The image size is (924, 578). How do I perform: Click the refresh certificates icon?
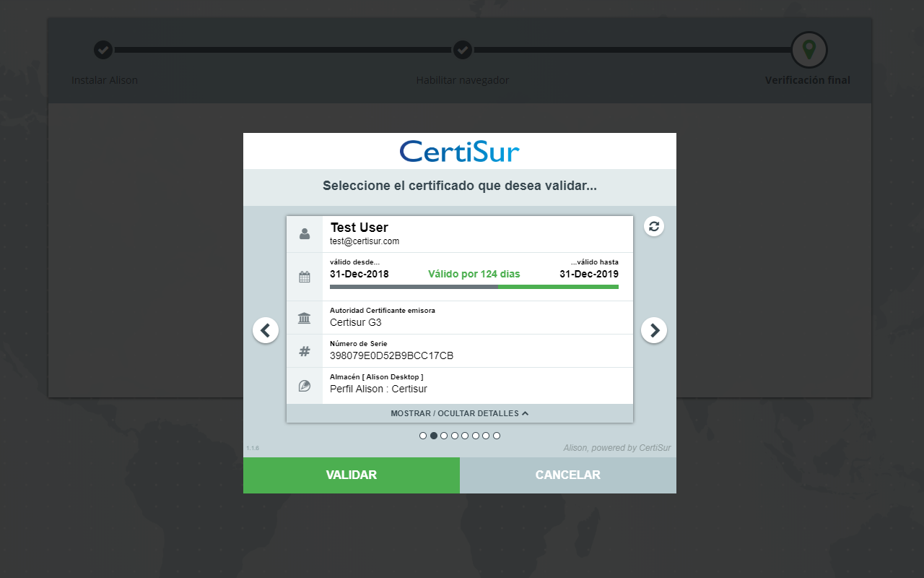(654, 226)
